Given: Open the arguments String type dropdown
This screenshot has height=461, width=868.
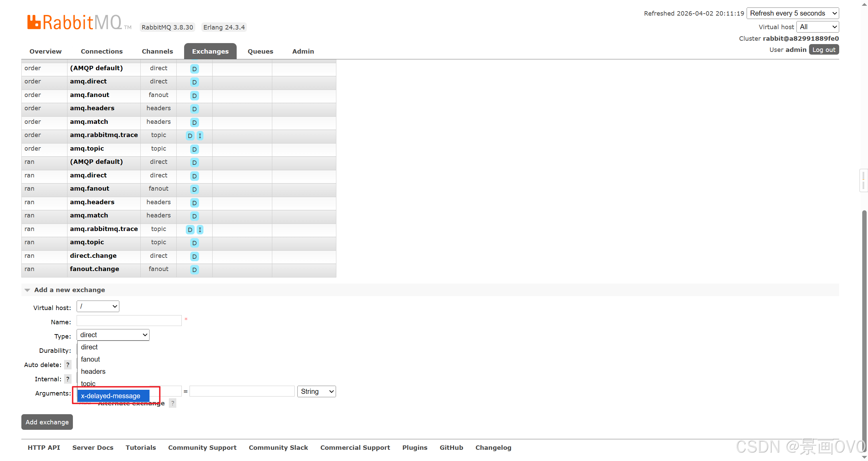Looking at the screenshot, I should pos(316,391).
